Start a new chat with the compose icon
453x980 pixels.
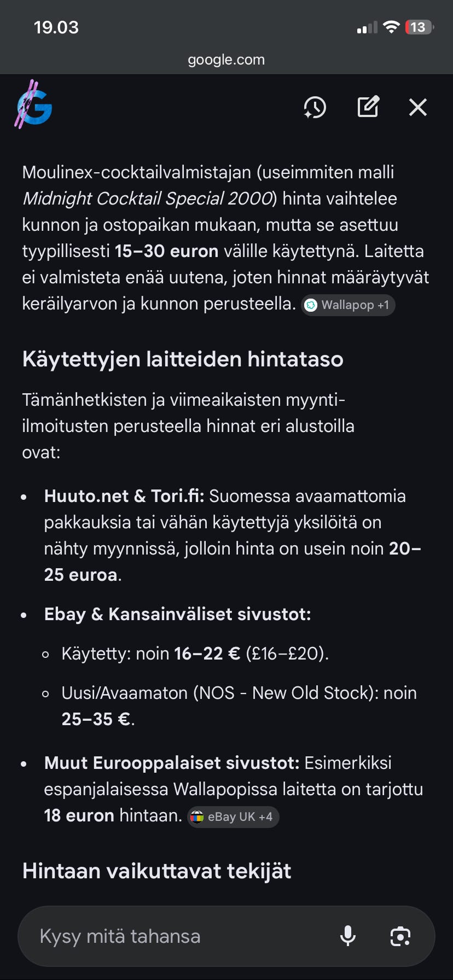pyautogui.click(x=368, y=106)
